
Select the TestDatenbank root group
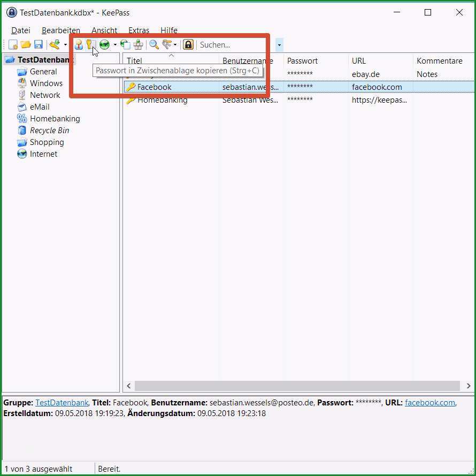[x=43, y=60]
